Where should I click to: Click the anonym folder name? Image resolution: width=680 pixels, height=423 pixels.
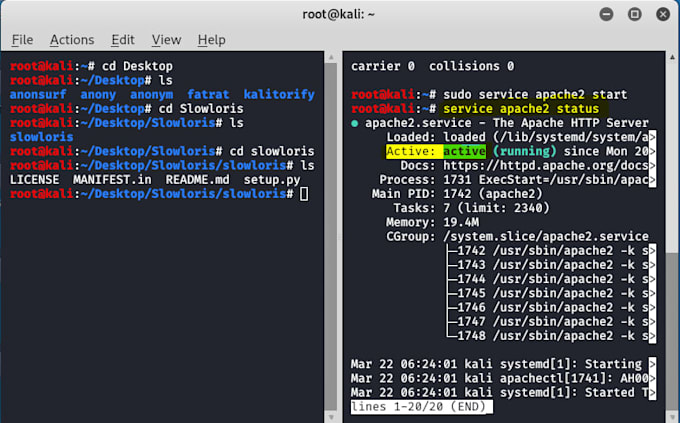point(151,95)
